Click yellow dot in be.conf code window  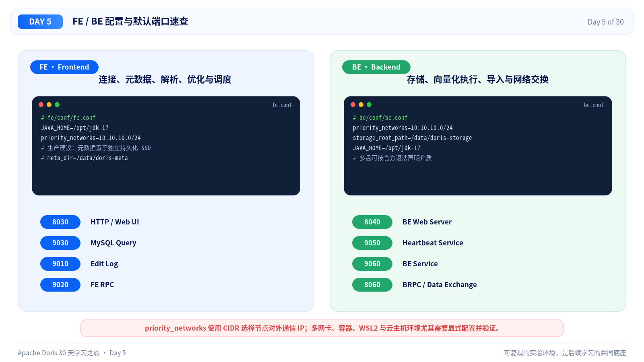(x=361, y=105)
